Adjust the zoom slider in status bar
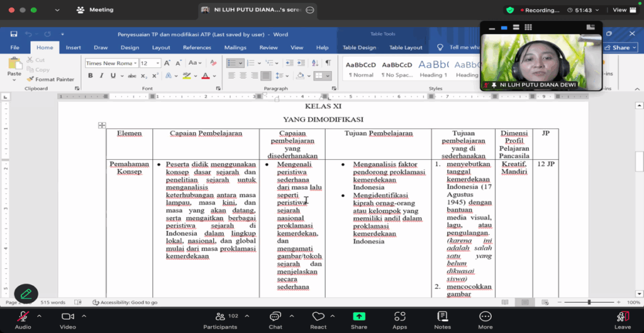644x333 pixels. (589, 302)
